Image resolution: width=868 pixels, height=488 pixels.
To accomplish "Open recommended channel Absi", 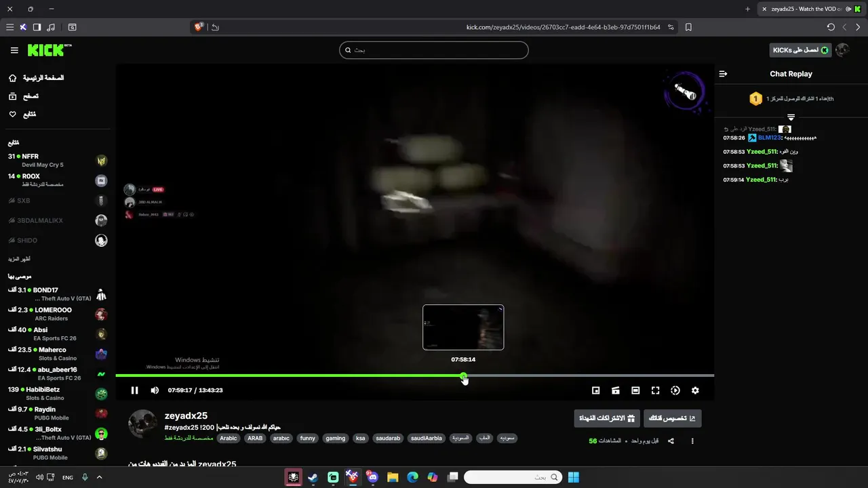I will 58,334.
